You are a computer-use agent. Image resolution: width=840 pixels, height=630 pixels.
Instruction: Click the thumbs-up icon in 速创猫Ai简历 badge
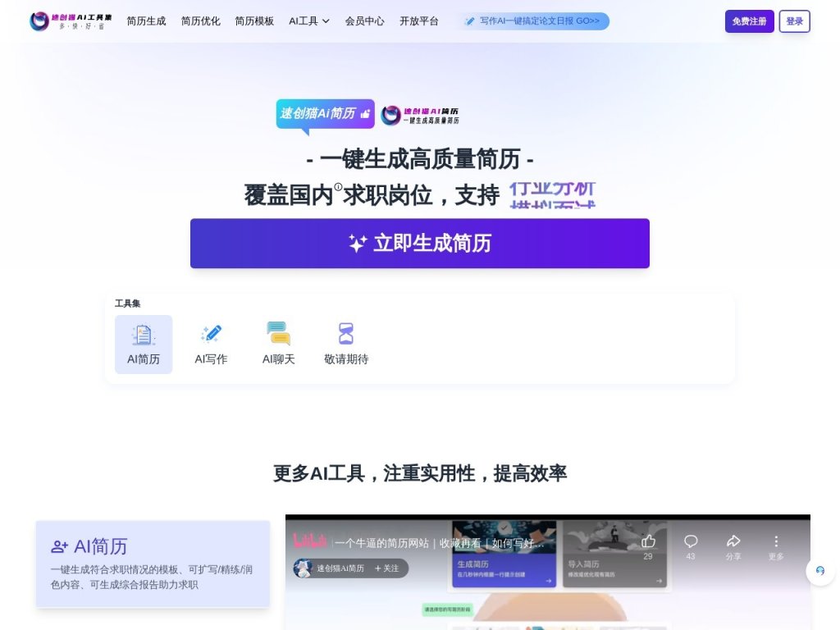click(x=365, y=113)
